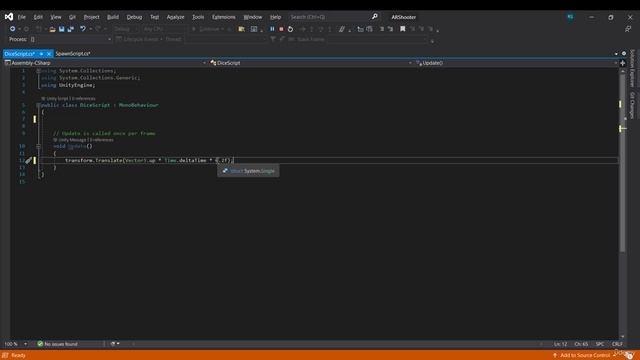Click the notifications bell icon

630,356
